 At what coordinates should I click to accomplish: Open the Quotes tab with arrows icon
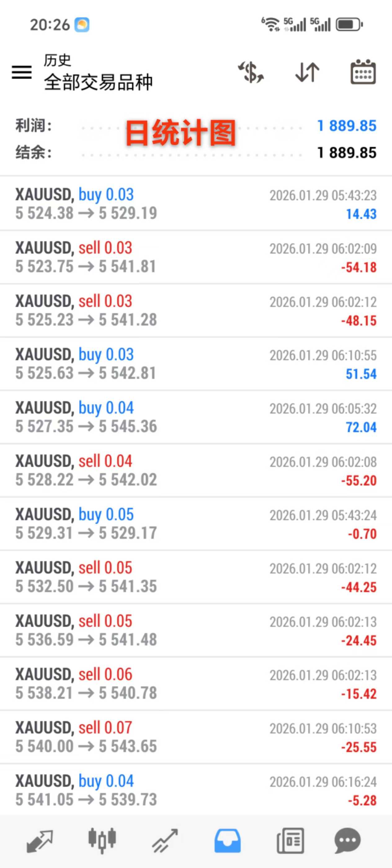point(39,841)
